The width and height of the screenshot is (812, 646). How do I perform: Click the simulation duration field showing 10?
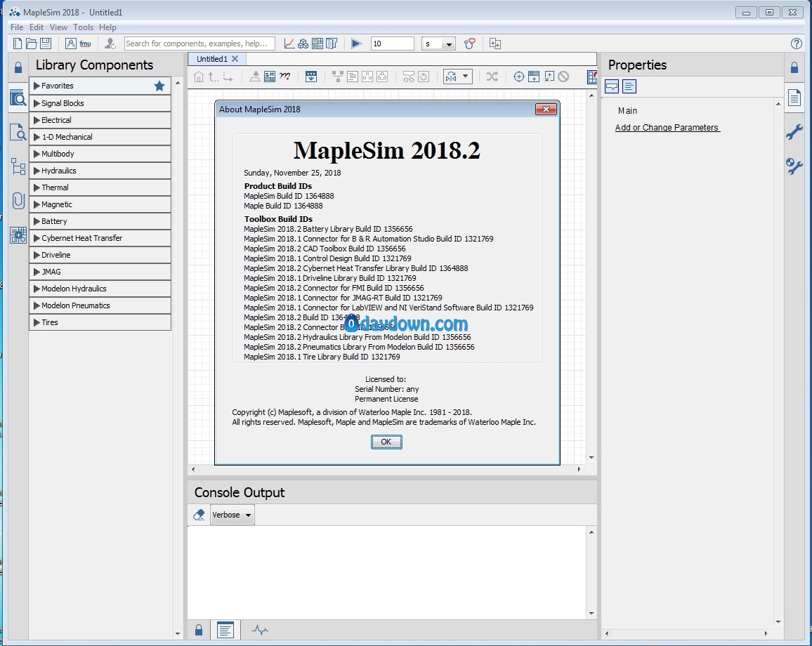393,44
